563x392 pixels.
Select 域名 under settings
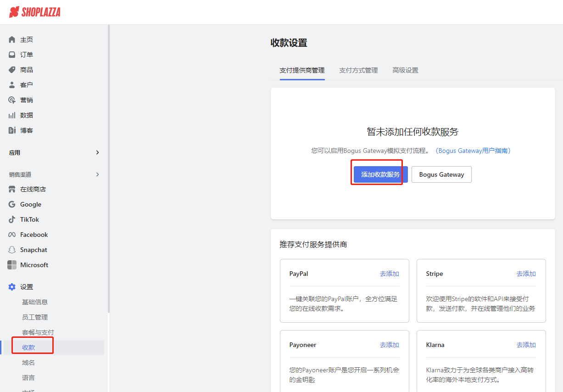(x=28, y=363)
